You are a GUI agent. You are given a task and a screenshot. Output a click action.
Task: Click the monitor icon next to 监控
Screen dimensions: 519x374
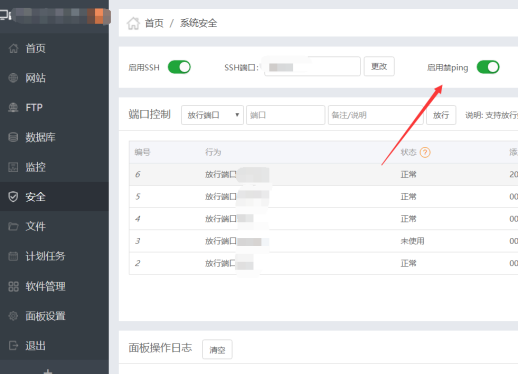[13, 167]
